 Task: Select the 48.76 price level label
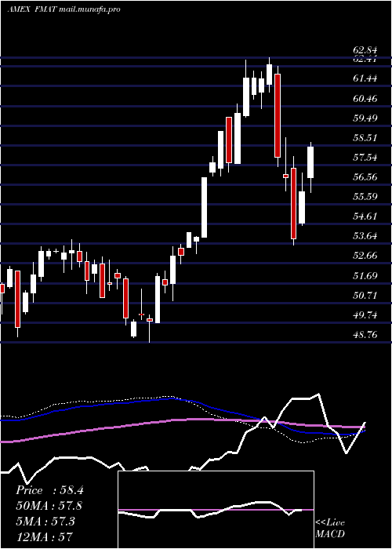click(365, 335)
